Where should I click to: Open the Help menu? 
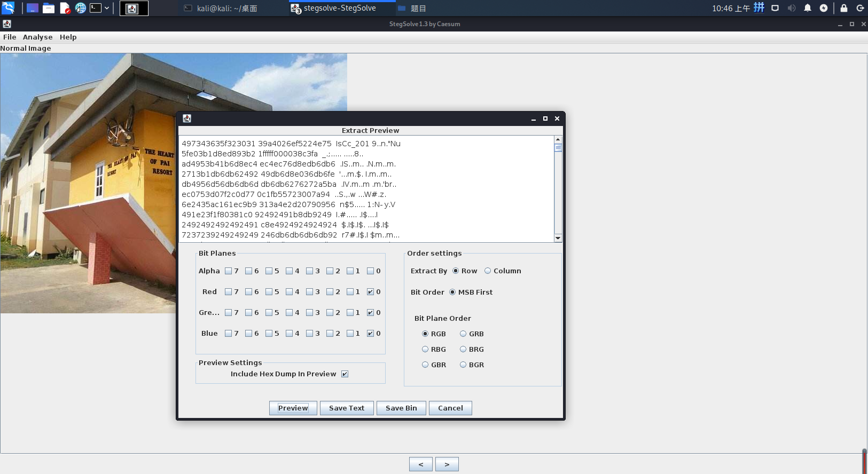pyautogui.click(x=68, y=37)
